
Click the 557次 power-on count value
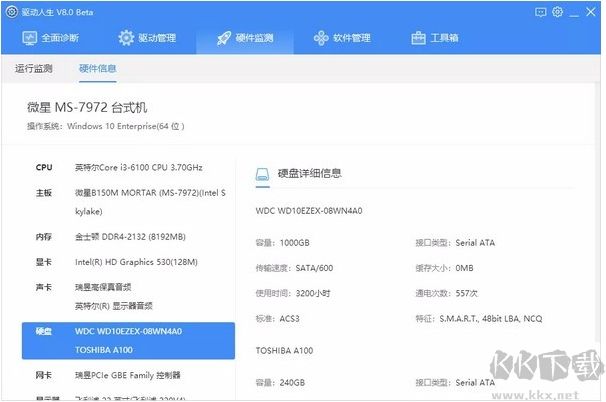pyautogui.click(x=466, y=293)
